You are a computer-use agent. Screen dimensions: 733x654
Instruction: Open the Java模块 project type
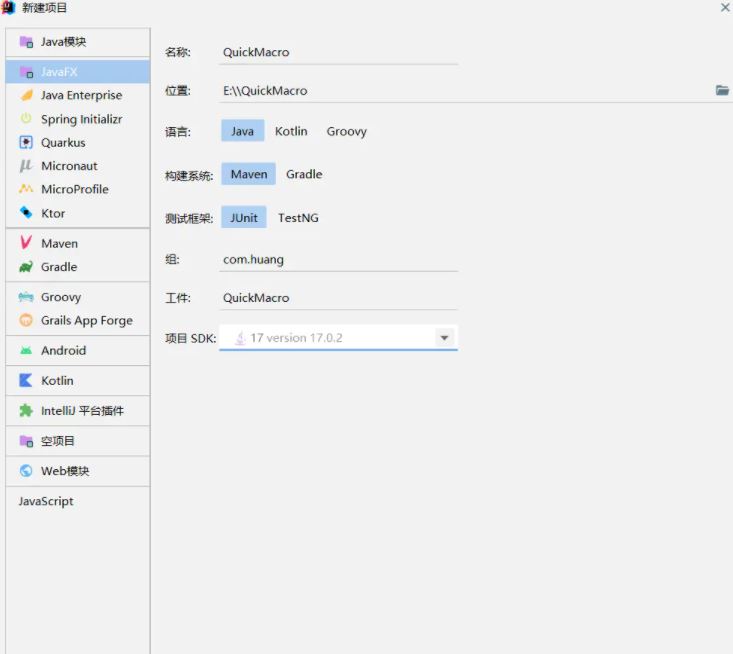[x=78, y=42]
